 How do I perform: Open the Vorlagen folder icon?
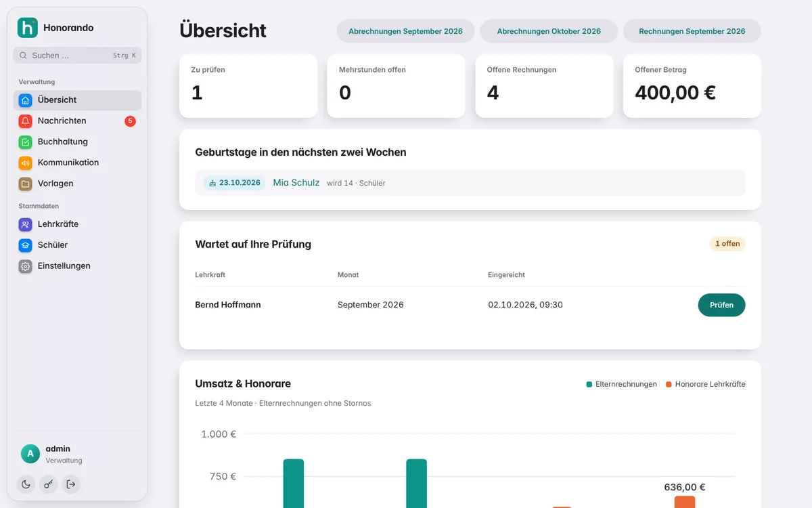tap(26, 184)
